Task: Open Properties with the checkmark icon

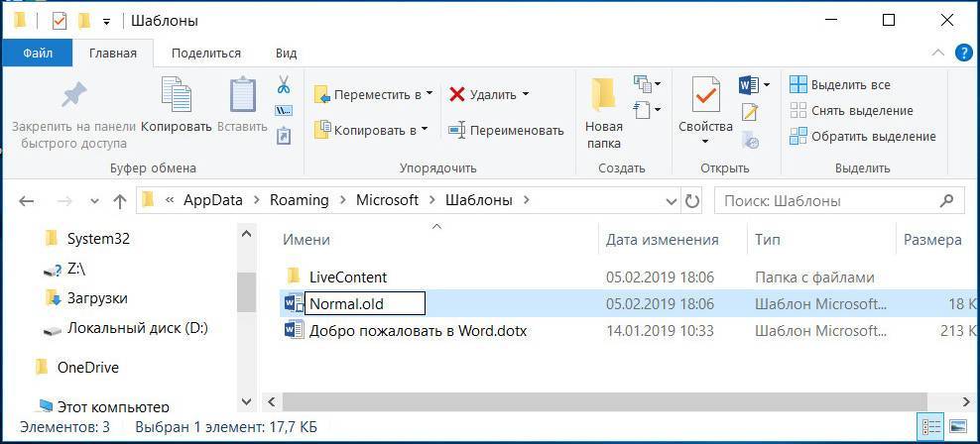Action: [705, 104]
